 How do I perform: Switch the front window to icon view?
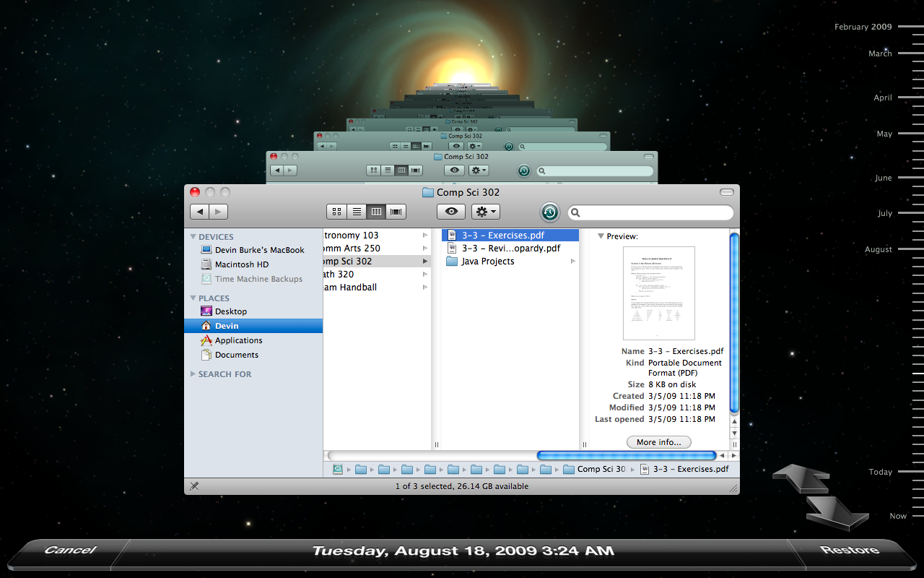[x=336, y=212]
